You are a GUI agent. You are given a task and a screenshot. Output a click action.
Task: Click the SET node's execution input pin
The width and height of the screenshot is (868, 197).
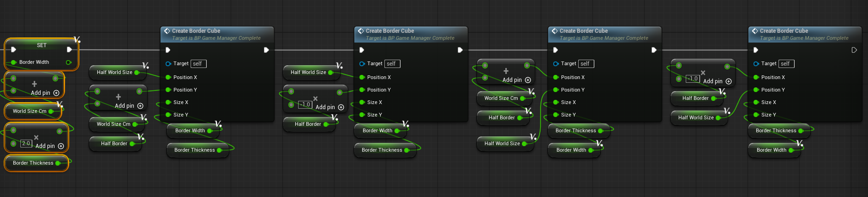13,49
